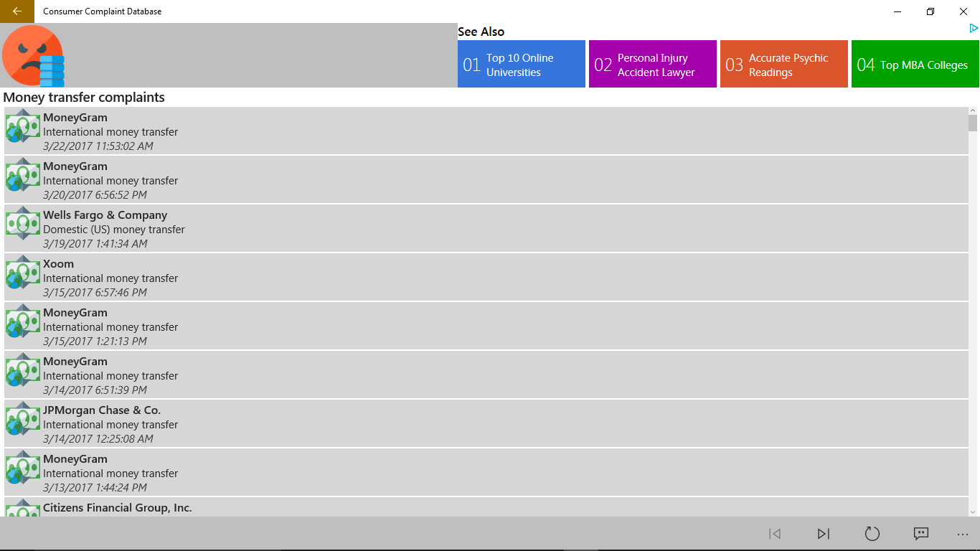The image size is (980, 551).
Task: Select Wells Fargo & Company complaint title
Action: tap(105, 215)
